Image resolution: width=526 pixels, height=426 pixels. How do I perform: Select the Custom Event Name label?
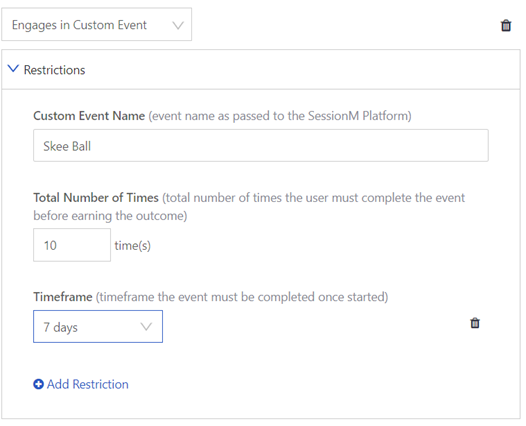[89, 116]
